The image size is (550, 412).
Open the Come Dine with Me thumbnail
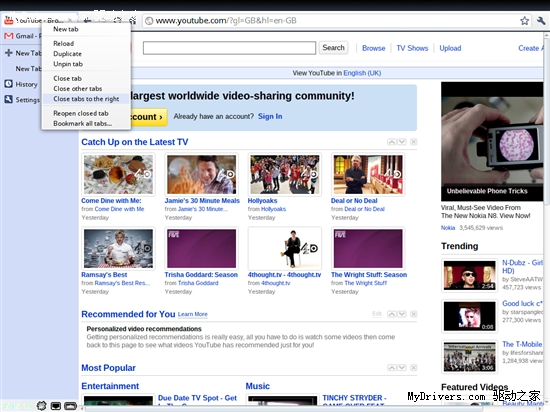[119, 175]
